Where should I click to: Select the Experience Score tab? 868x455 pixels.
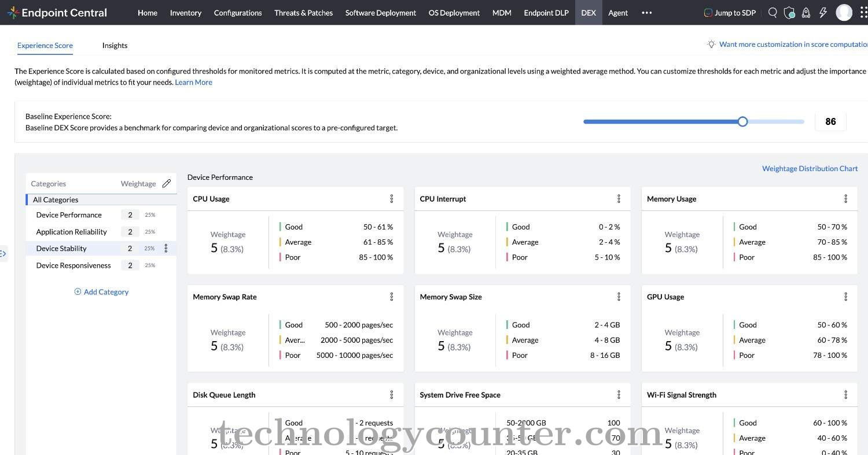(x=45, y=45)
